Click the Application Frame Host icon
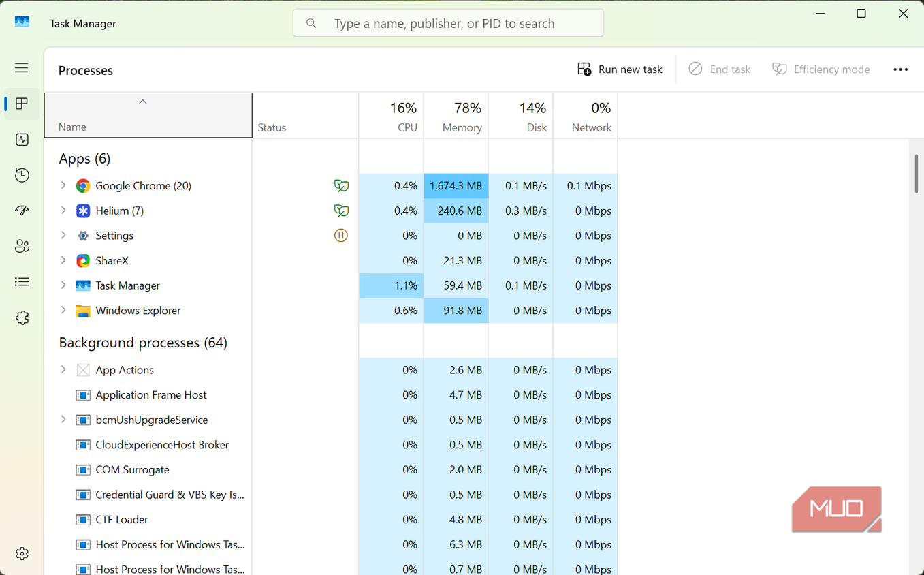 (x=83, y=395)
